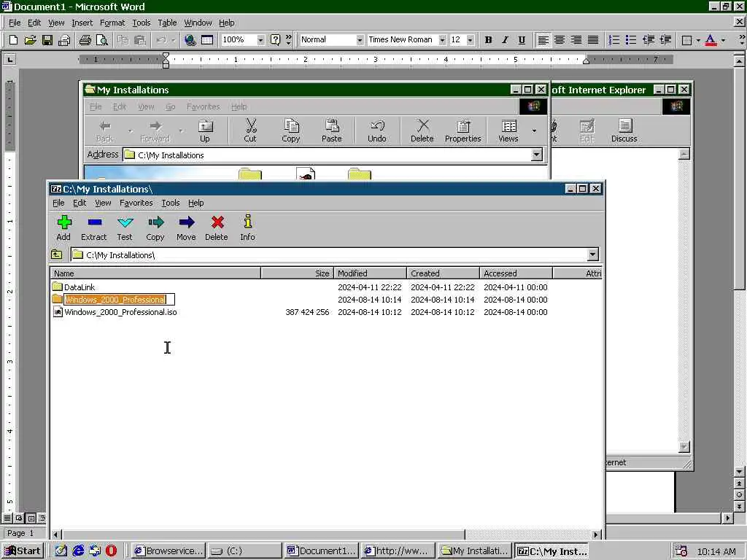Open the Tools menu in 7-Zip

coord(170,203)
